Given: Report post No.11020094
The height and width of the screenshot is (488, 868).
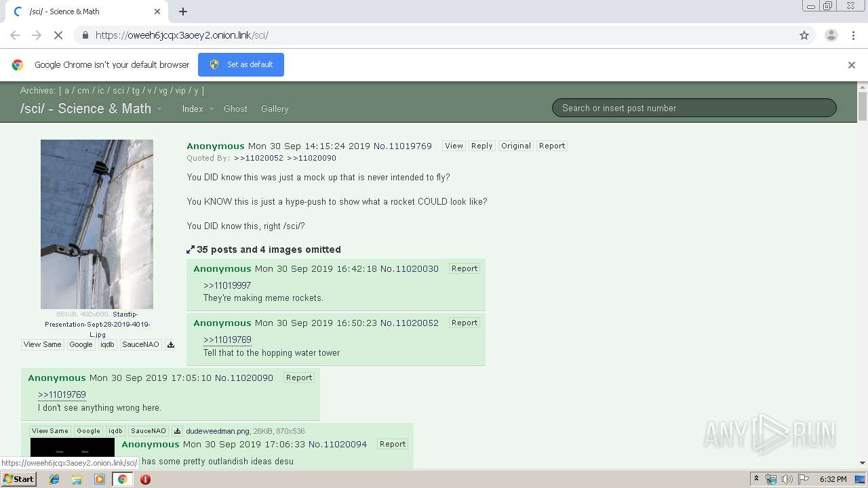Looking at the screenshot, I should (x=393, y=444).
